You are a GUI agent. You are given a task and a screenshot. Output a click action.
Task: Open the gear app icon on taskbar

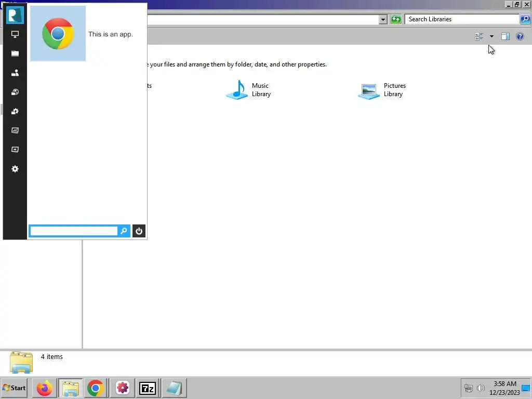[123, 388]
